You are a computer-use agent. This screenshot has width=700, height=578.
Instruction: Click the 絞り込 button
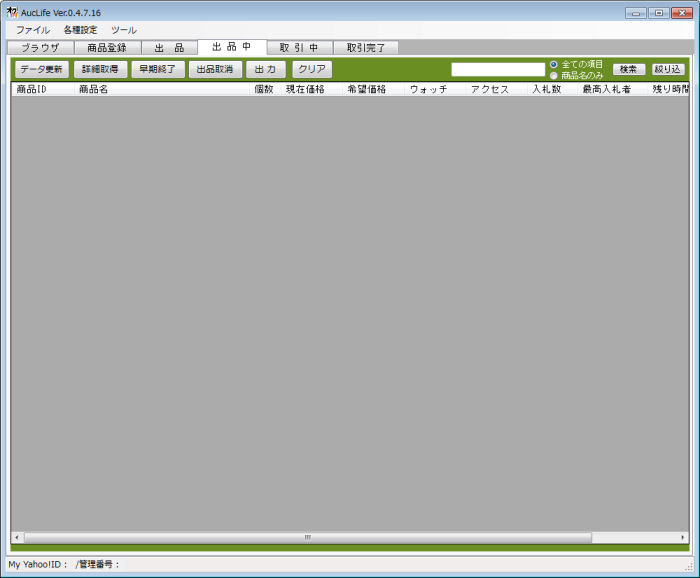point(668,69)
